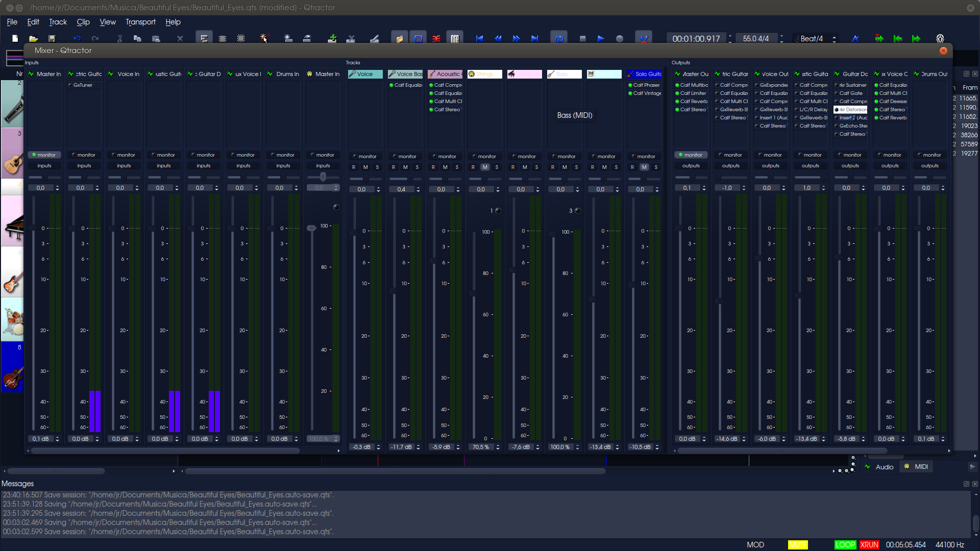Toggle Files panel toolbar icon
The width and height of the screenshot is (980, 551).
tap(399, 38)
